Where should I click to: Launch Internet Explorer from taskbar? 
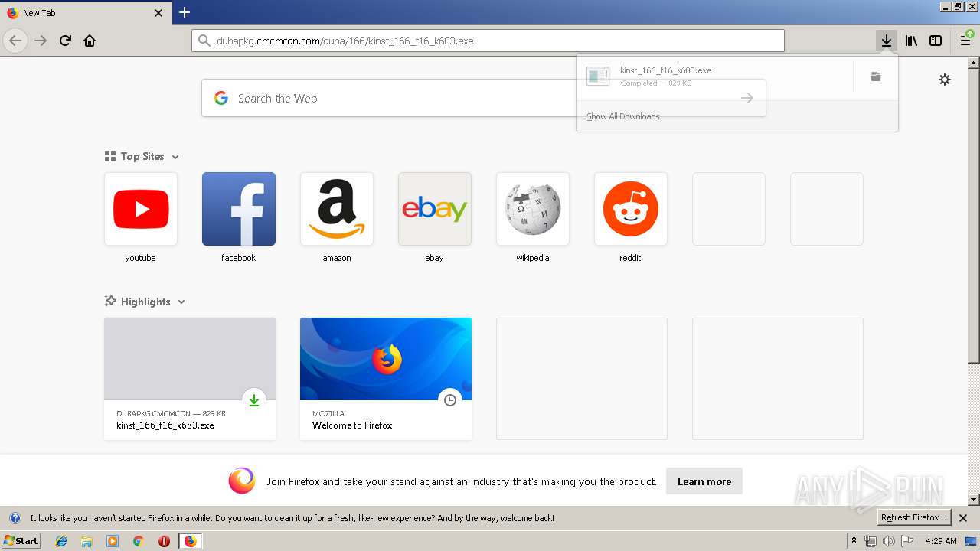click(x=61, y=541)
